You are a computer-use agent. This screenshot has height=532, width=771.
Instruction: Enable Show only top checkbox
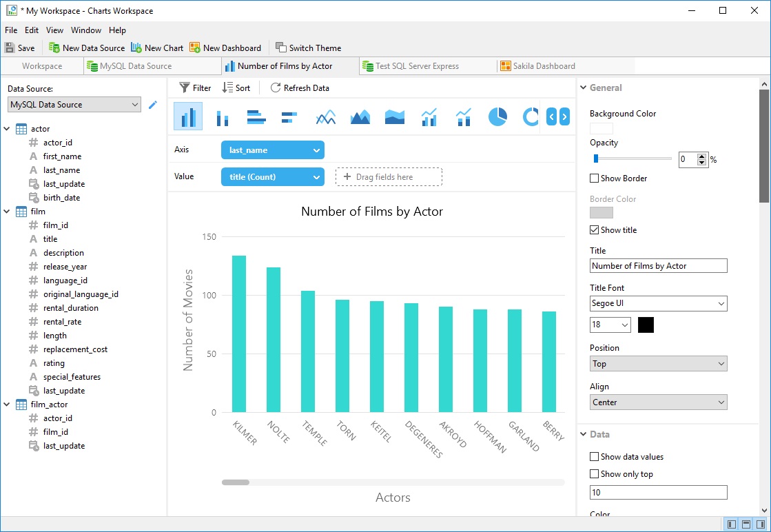595,474
